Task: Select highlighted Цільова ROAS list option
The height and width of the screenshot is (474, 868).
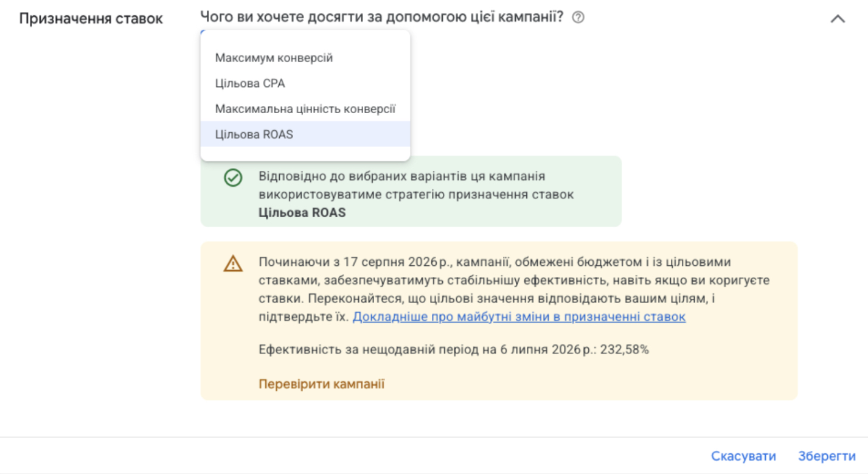Action: [x=305, y=134]
